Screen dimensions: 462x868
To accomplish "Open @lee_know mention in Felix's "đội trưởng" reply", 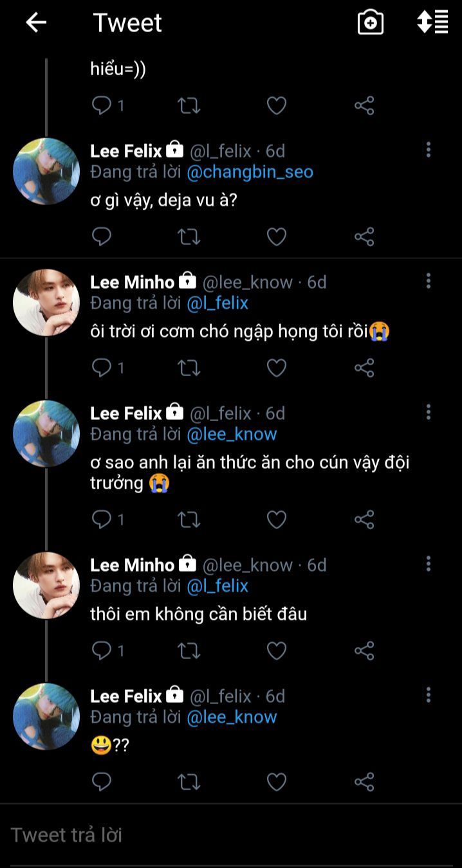I will (232, 434).
